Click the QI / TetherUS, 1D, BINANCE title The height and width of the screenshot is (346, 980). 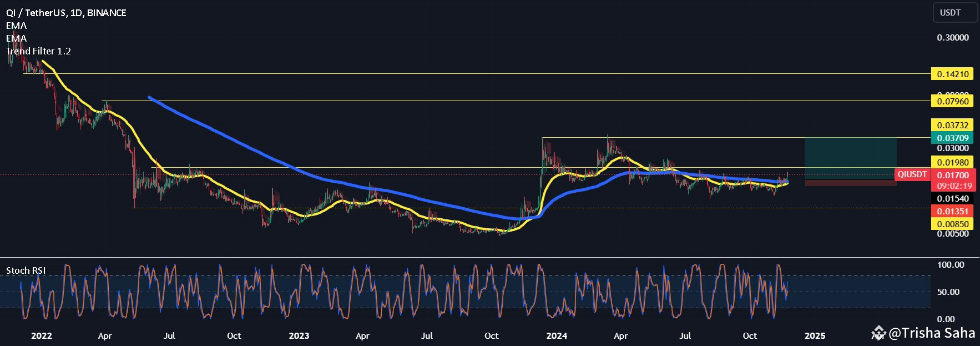(66, 13)
